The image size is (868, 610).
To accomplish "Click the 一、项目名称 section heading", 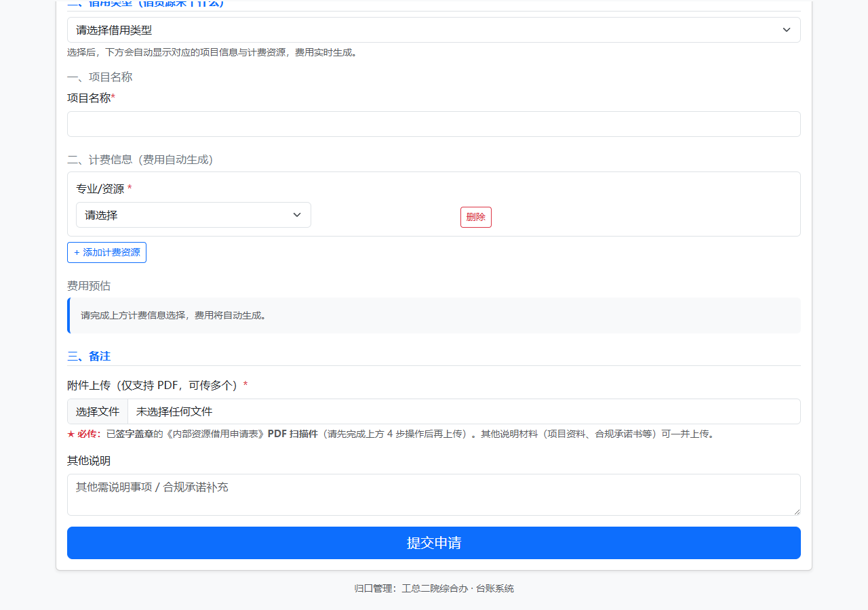I will click(100, 77).
